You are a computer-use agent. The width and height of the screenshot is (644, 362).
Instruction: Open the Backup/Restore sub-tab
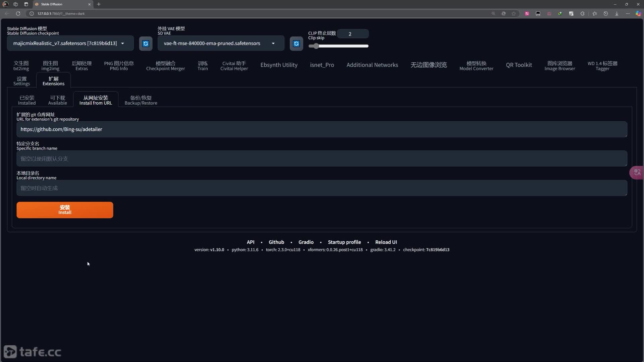(141, 100)
